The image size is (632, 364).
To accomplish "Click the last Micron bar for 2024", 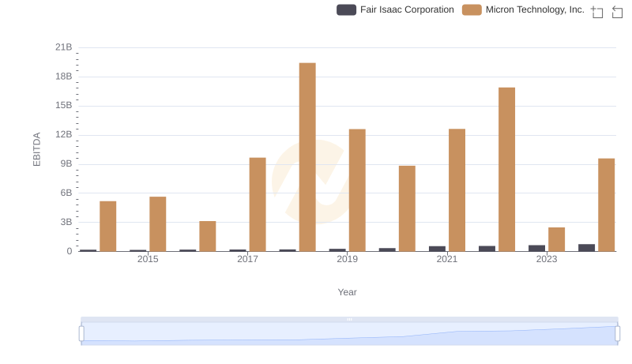I will tap(606, 205).
